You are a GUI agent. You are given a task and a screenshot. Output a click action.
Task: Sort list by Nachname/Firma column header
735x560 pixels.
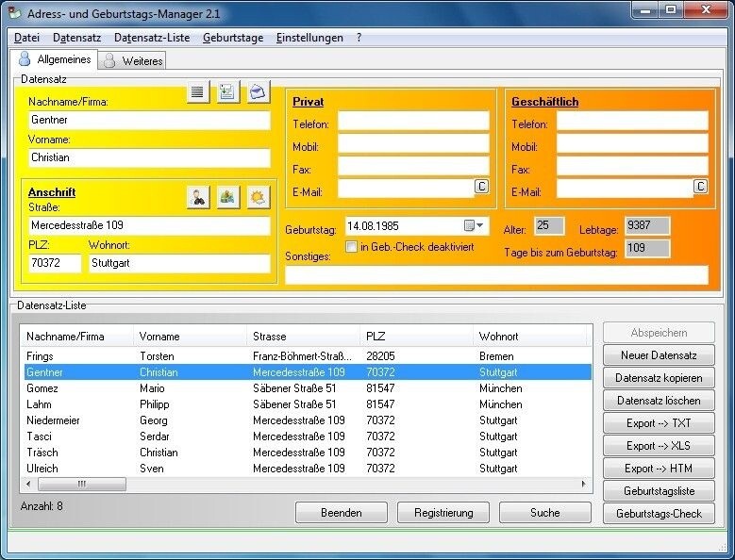[x=77, y=337]
